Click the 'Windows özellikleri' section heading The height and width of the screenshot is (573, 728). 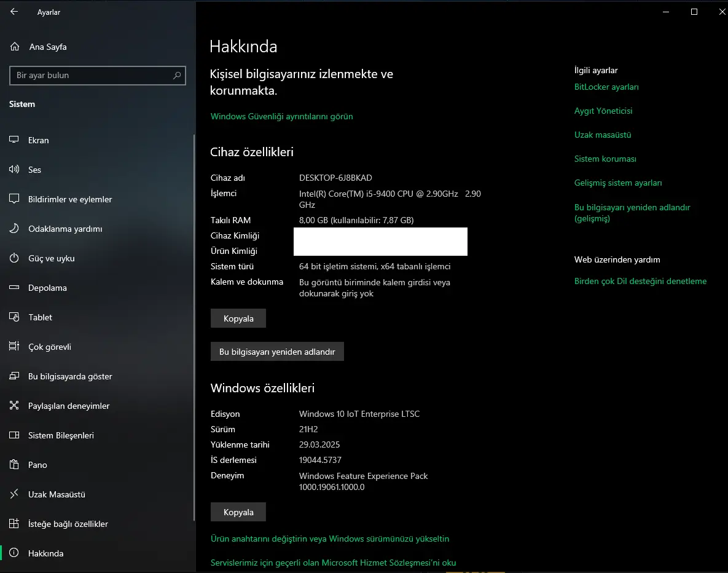pyautogui.click(x=262, y=388)
